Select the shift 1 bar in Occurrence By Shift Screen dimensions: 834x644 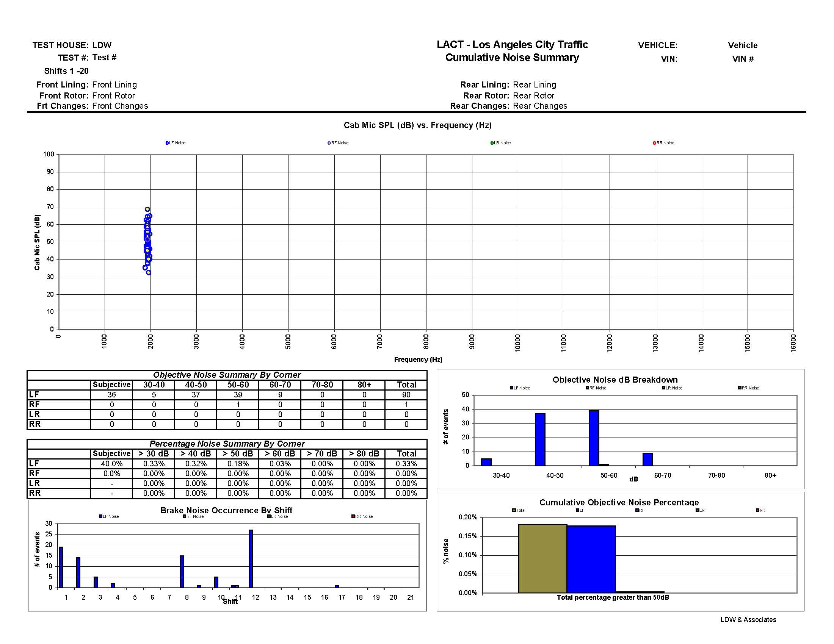[61, 567]
